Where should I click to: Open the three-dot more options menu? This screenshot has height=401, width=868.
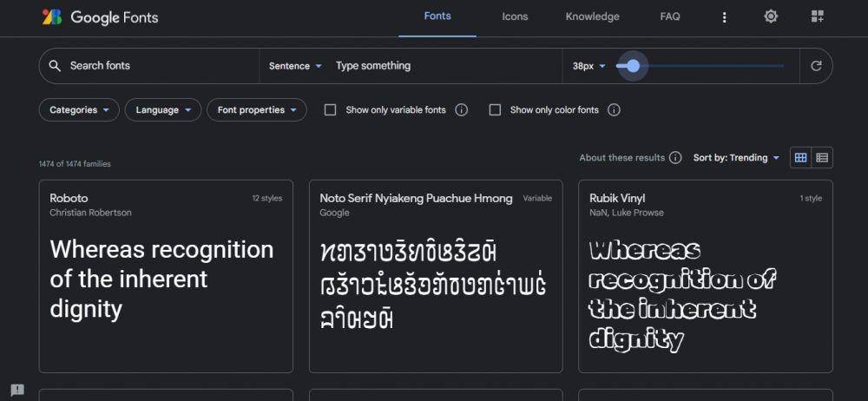(724, 17)
